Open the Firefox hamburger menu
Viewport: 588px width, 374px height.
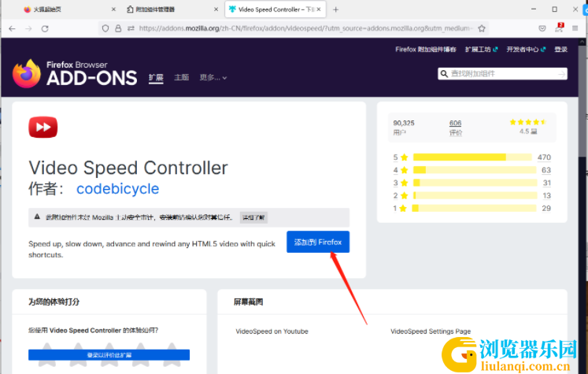tap(575, 28)
